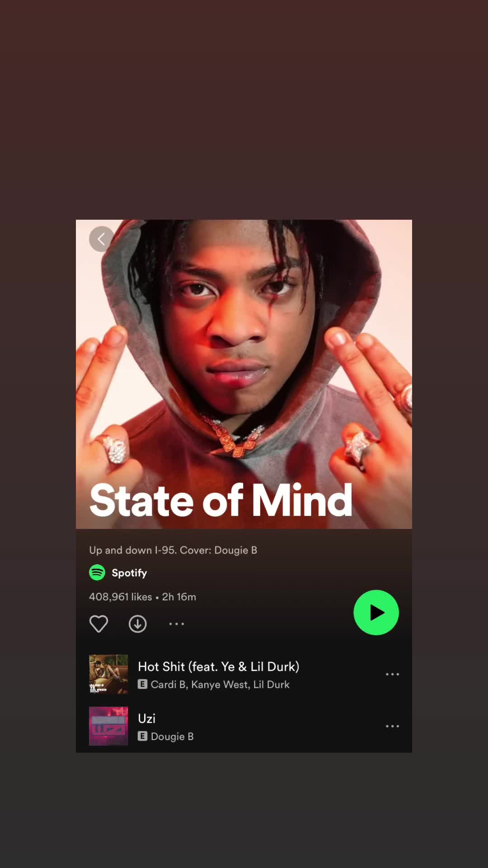
Task: Tap the explicit badge on Hot Shit
Action: [x=142, y=684]
